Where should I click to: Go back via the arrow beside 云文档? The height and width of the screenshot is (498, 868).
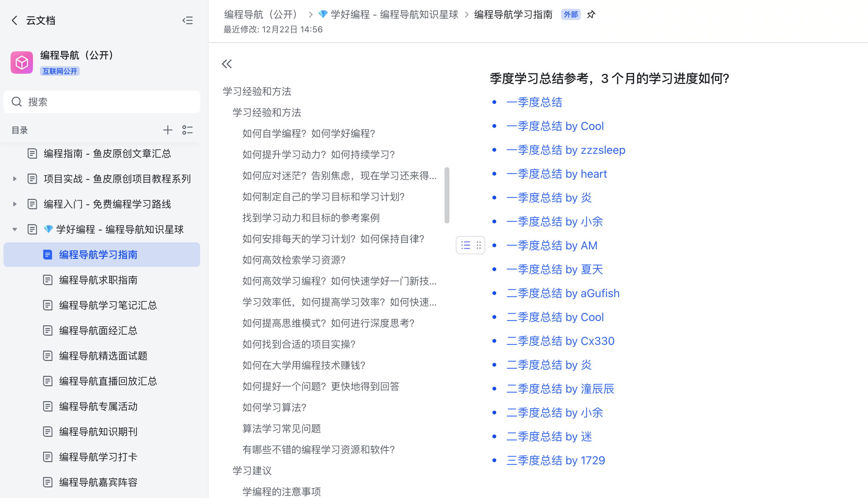(x=14, y=20)
